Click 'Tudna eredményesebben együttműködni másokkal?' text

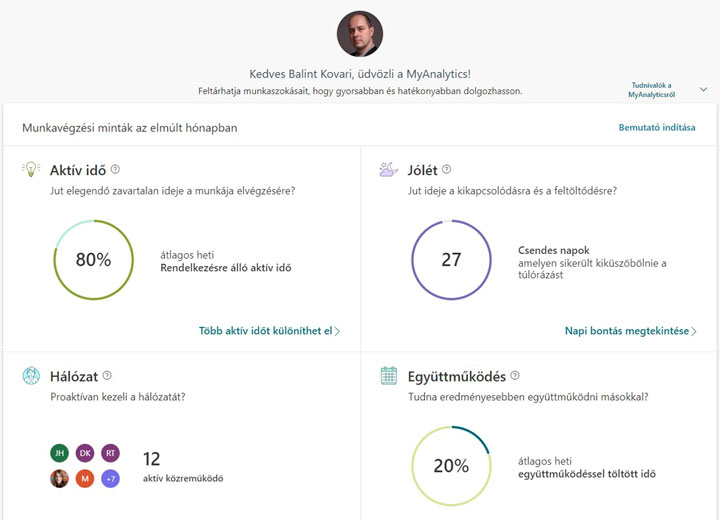528,397
